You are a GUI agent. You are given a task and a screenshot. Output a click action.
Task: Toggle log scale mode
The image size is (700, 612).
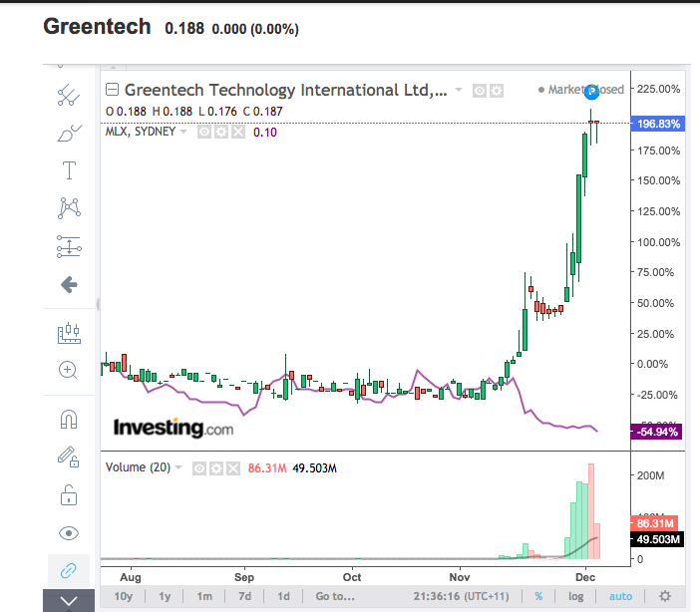576,596
